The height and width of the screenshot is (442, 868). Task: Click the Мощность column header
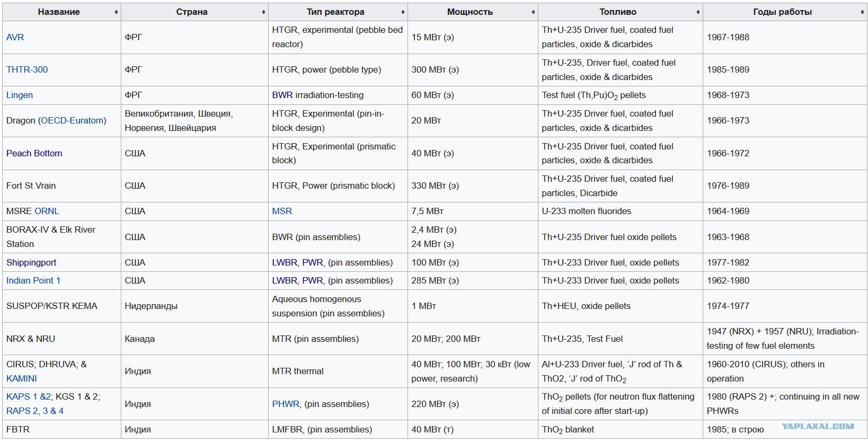(x=473, y=12)
